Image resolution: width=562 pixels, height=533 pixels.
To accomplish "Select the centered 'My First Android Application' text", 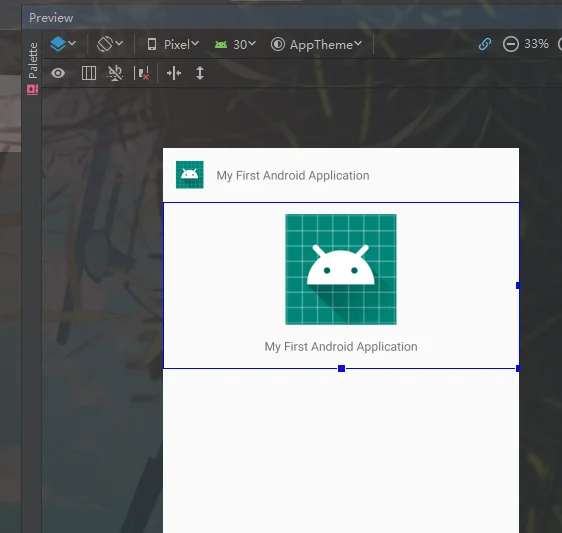I will coord(341,347).
